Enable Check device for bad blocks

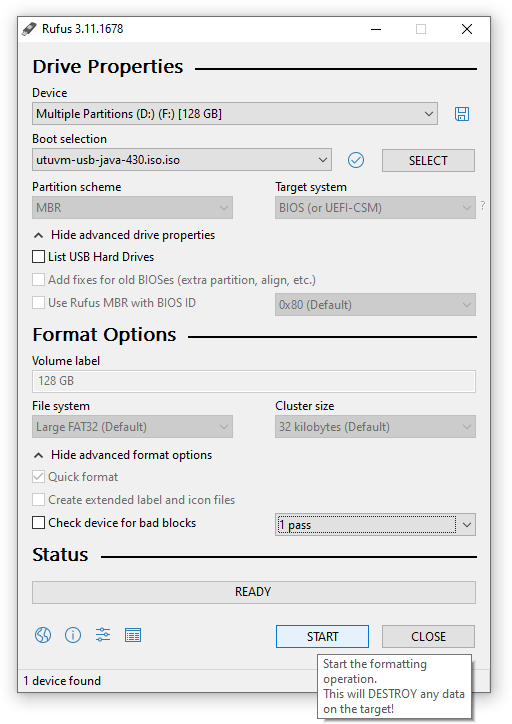[38, 523]
